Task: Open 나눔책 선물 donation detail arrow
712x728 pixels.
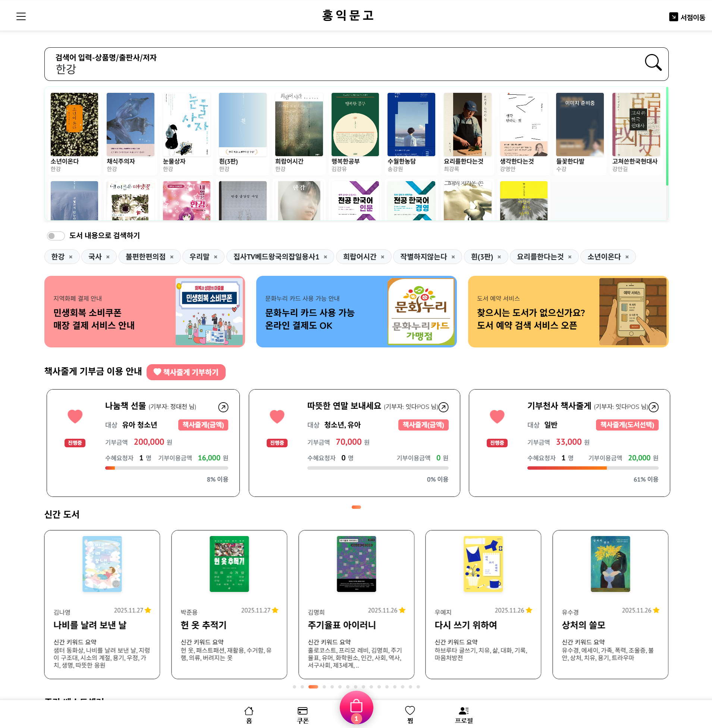Action: click(x=223, y=407)
